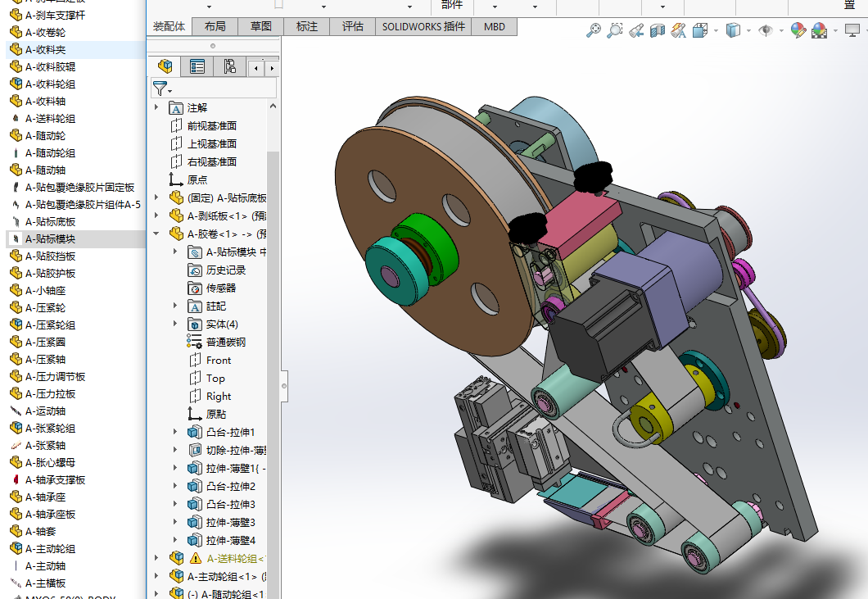868x599 pixels.
Task: Open the Section View tool
Action: click(657, 31)
